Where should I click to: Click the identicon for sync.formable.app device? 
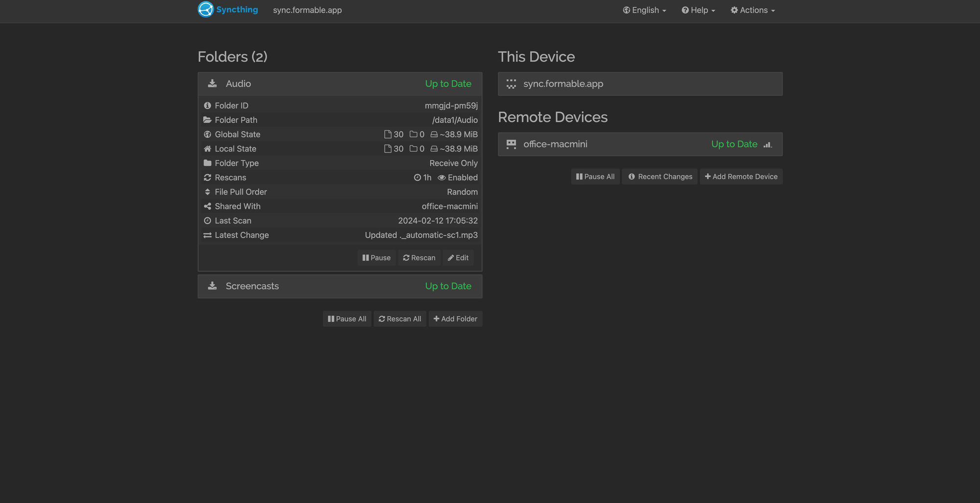pyautogui.click(x=511, y=84)
